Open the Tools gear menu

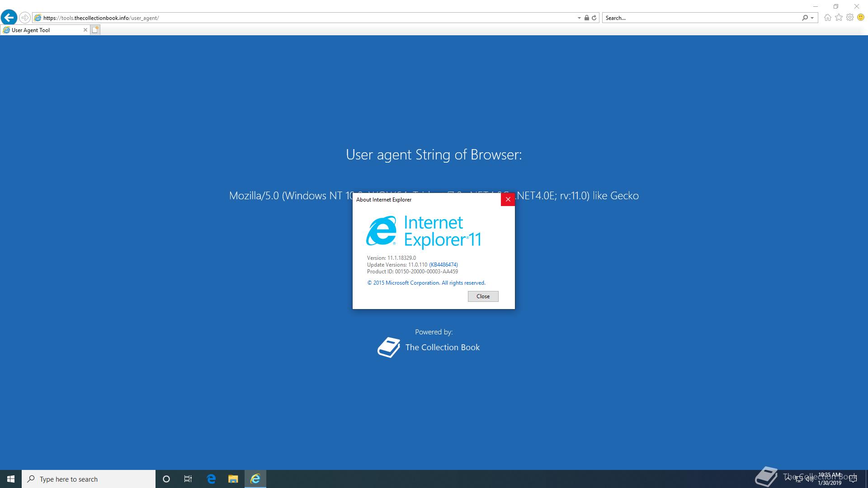(x=850, y=18)
